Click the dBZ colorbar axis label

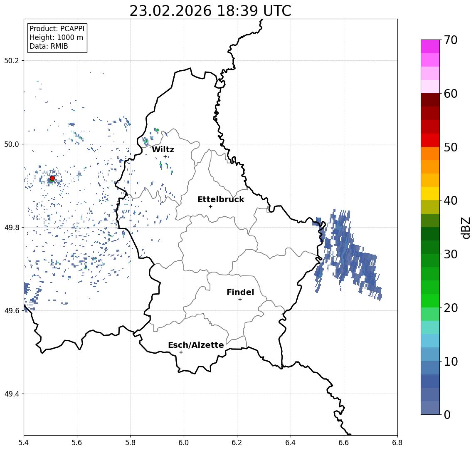click(465, 228)
